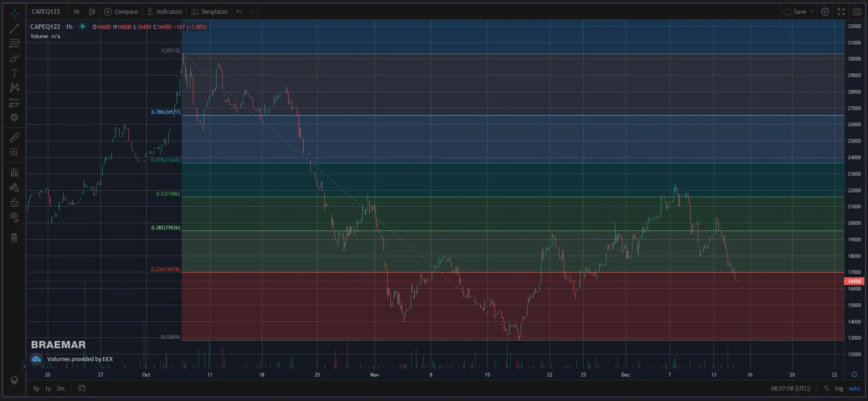Select the text annotation tool

point(14,73)
